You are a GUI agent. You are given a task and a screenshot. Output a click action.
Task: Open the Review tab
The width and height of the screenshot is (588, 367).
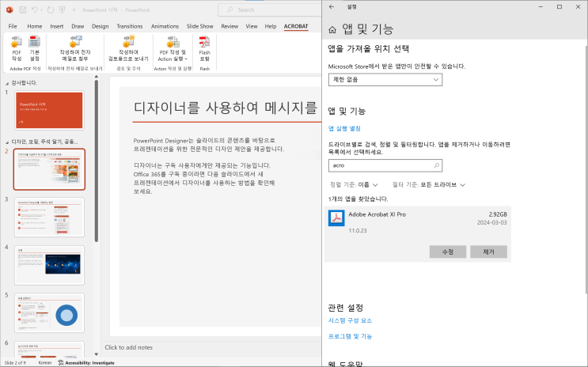(230, 26)
